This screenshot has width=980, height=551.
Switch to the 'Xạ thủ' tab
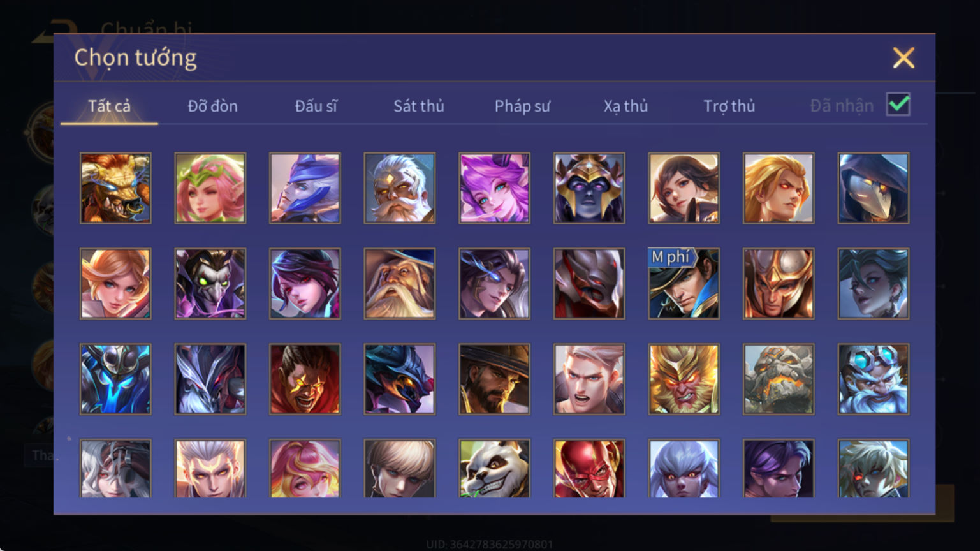[x=625, y=106]
